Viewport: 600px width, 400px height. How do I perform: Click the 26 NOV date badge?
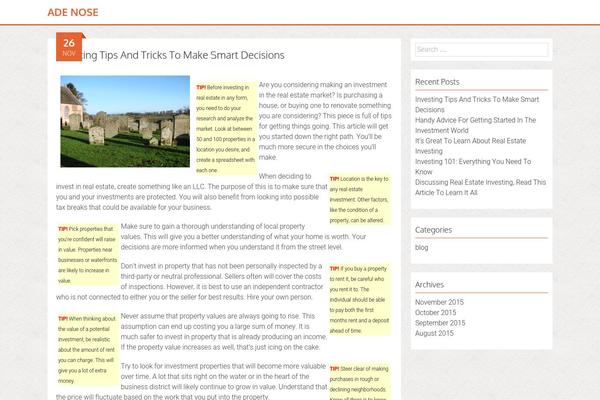[69, 47]
